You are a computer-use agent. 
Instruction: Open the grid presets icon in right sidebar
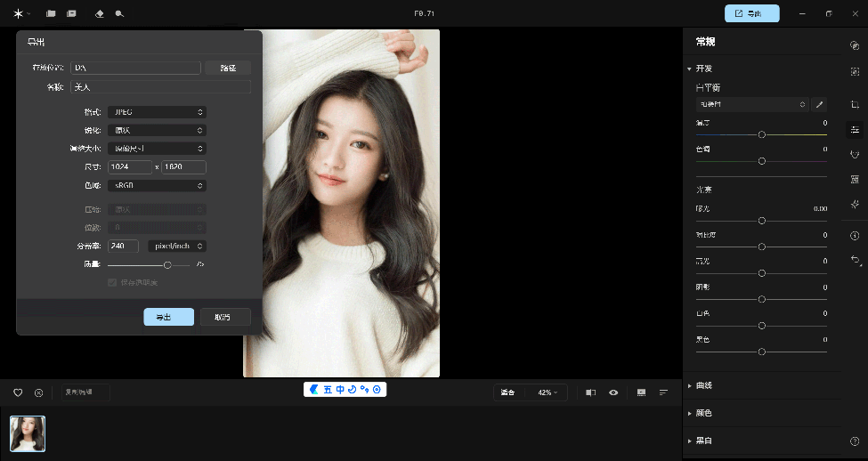click(x=855, y=179)
